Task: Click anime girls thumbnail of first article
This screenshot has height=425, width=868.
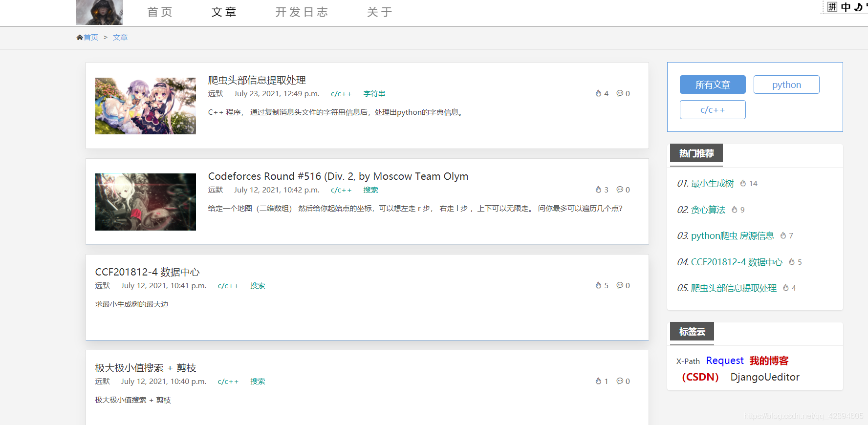Action: coord(146,106)
